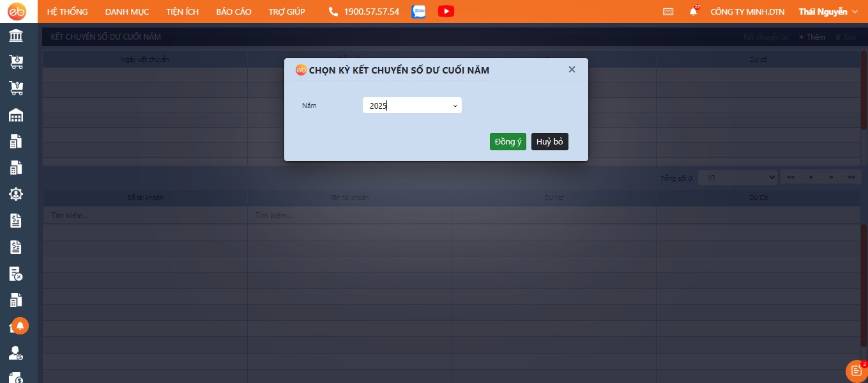Click the Số tài khoản search field
Screen dimensions: 868x383
pos(145,215)
